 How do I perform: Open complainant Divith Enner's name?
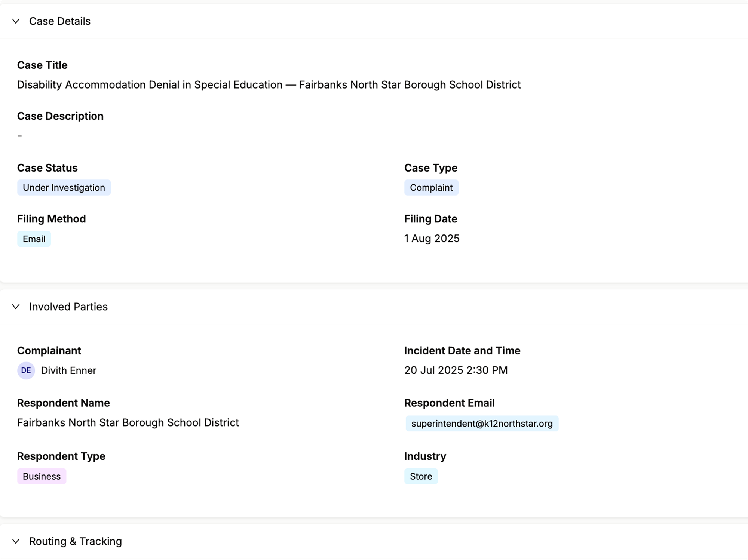tap(68, 370)
